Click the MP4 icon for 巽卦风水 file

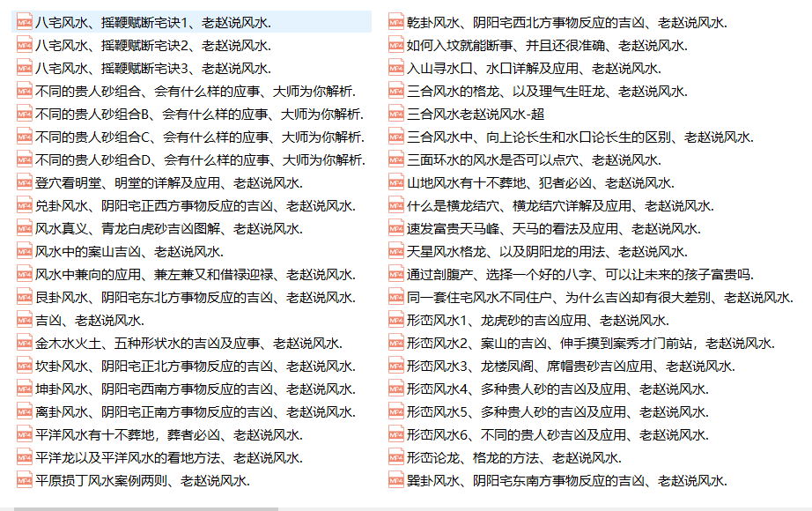396,480
